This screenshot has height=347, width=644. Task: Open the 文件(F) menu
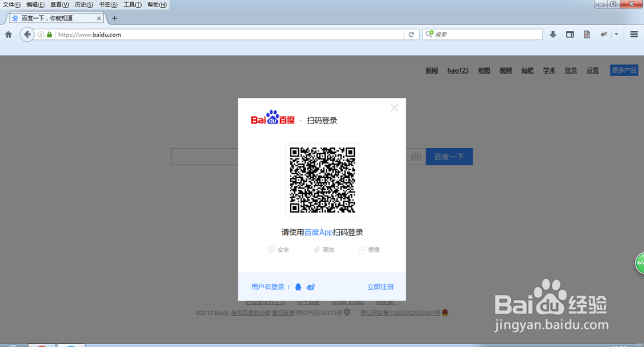(12, 5)
